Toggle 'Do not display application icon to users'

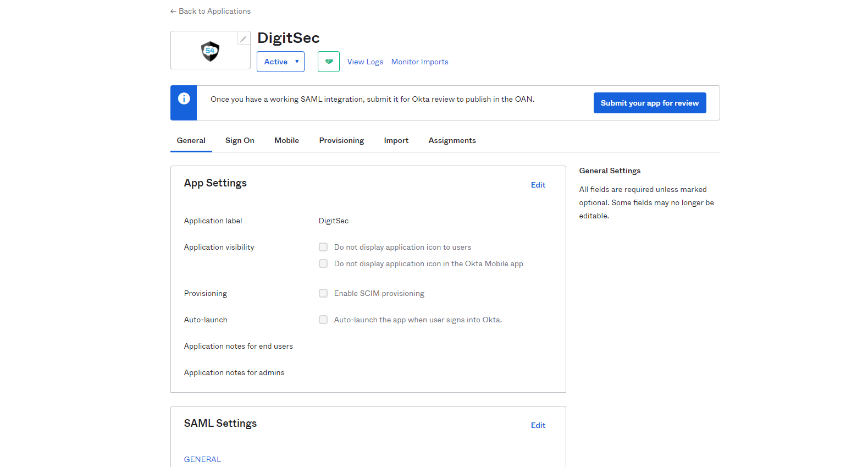(x=323, y=247)
